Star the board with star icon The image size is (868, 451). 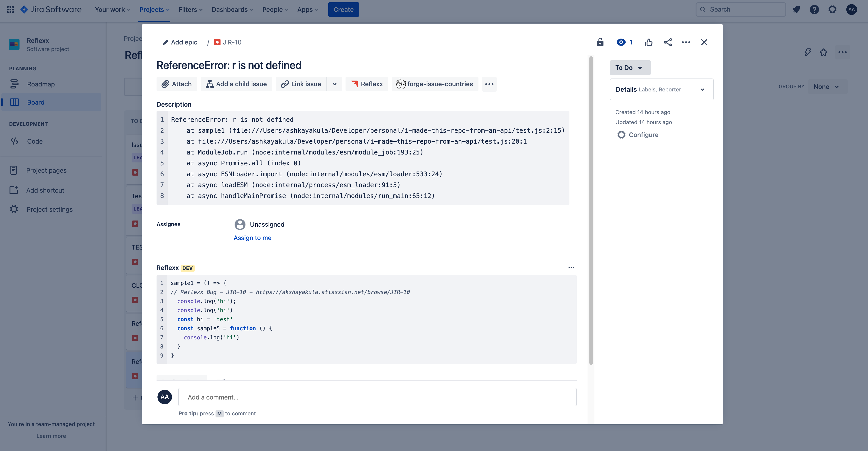[x=824, y=52]
